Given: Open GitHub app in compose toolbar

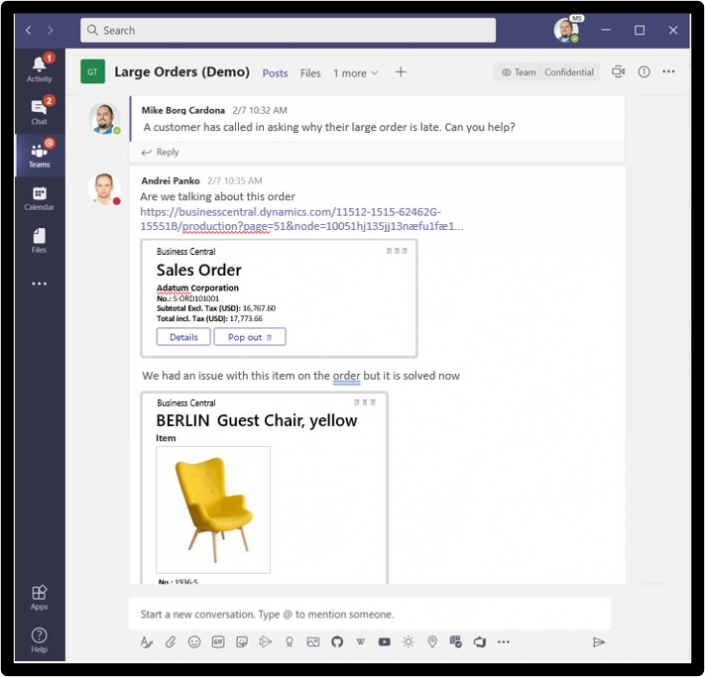Looking at the screenshot, I should click(x=336, y=642).
